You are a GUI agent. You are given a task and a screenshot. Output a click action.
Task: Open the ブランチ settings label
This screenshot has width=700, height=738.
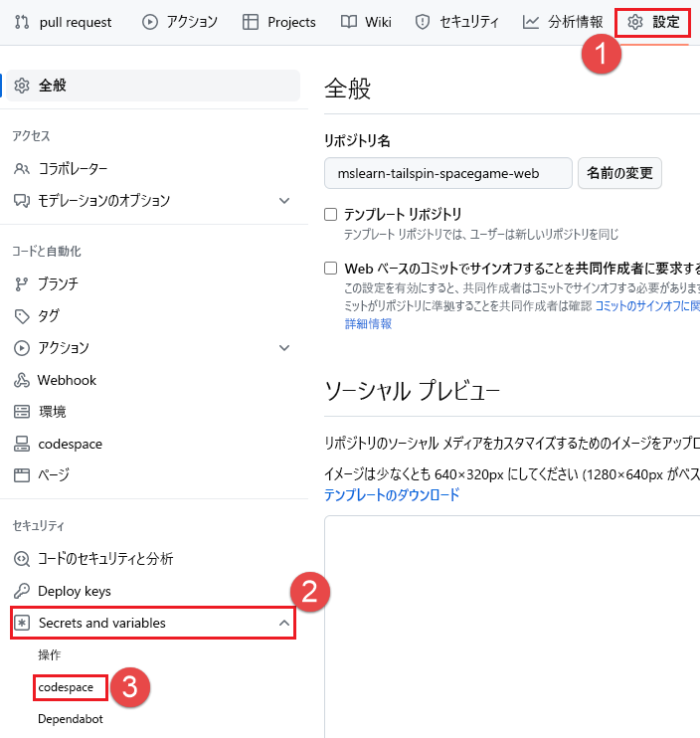59,283
